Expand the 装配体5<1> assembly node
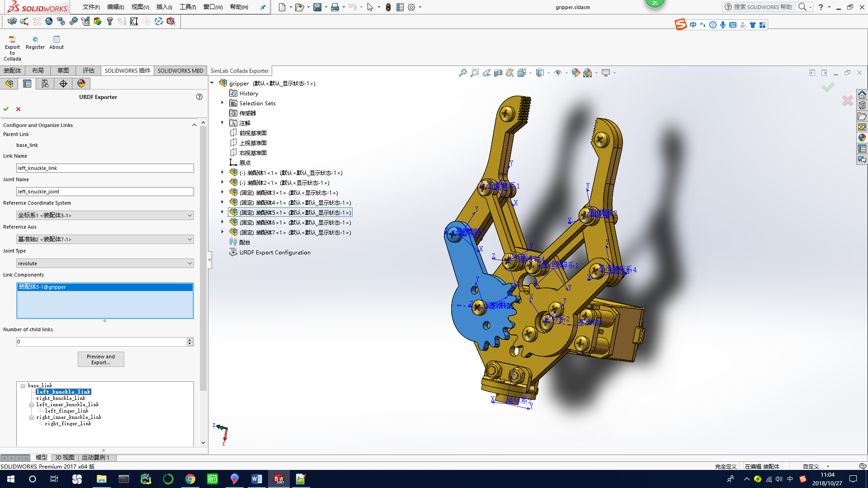This screenshot has height=488, width=868. 222,212
